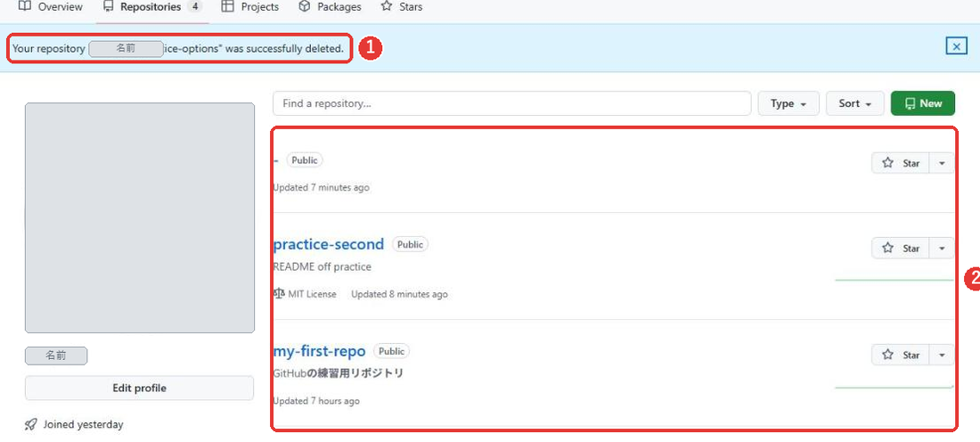
Task: Dismiss the repository deleted notification
Action: coord(956,46)
